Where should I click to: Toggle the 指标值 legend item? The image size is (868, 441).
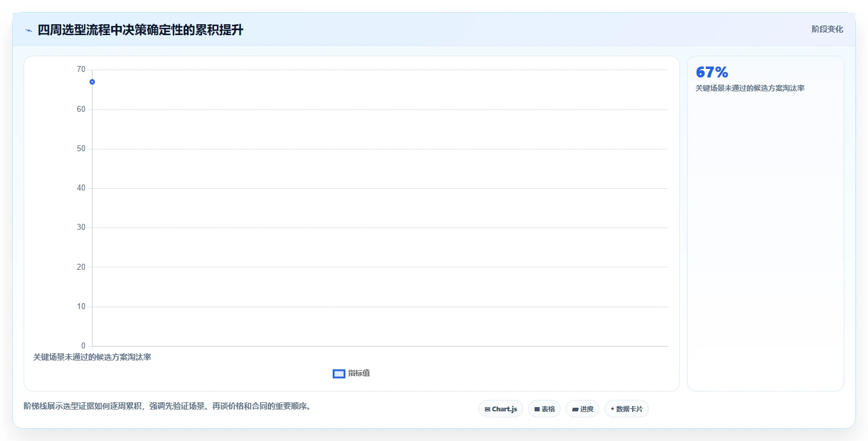click(351, 373)
